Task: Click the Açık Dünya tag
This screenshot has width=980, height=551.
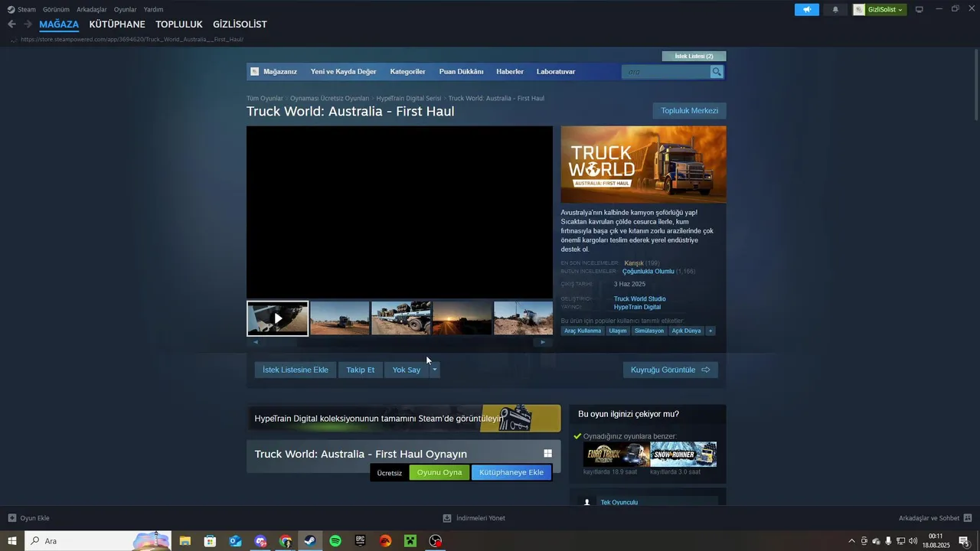Action: [x=686, y=331]
